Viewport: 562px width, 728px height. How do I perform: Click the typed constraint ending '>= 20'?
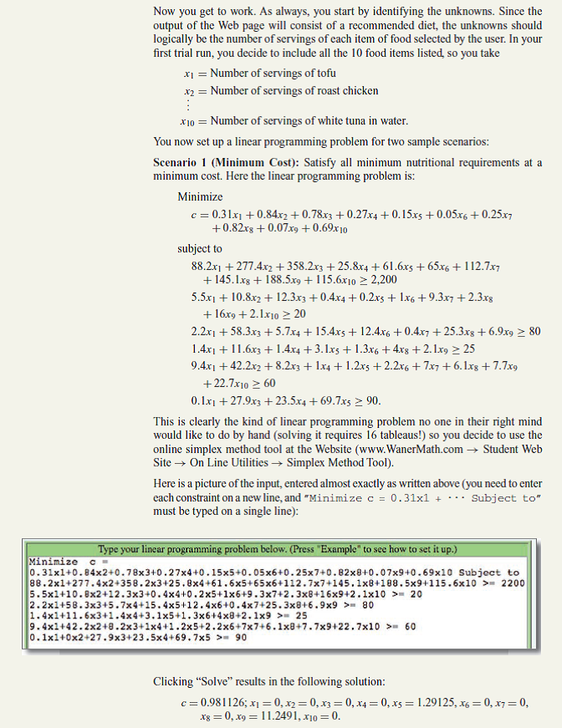click(226, 594)
